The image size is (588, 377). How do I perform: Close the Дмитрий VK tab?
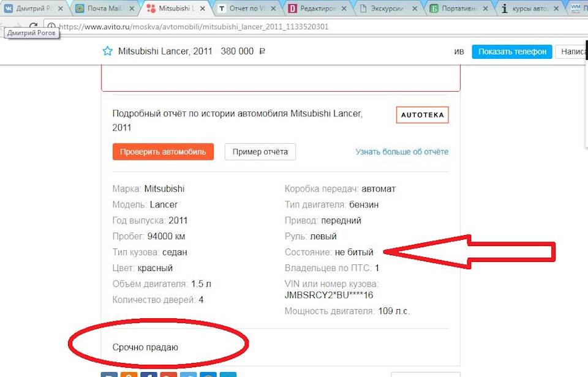(x=61, y=8)
